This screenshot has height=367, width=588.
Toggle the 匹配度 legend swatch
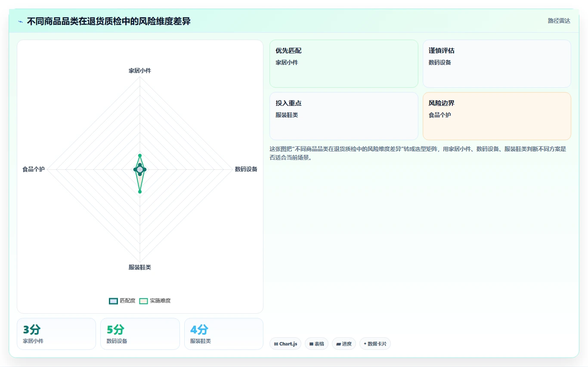tap(113, 301)
